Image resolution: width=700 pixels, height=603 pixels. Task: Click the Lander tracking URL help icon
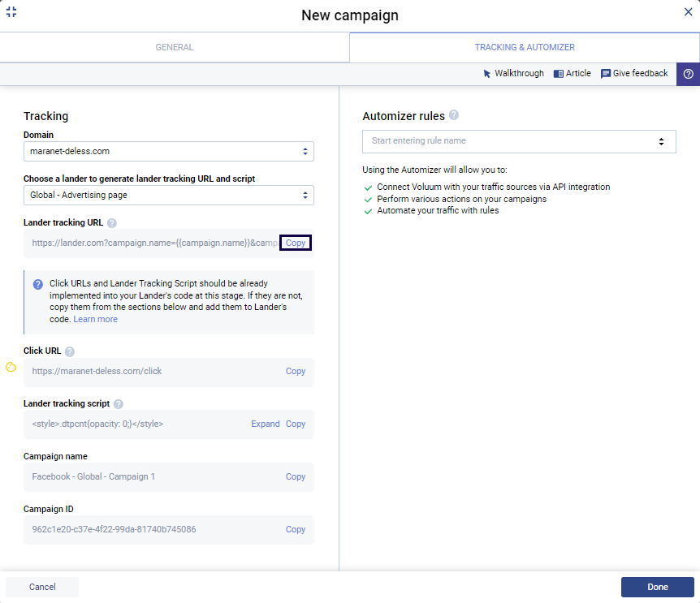click(x=112, y=223)
